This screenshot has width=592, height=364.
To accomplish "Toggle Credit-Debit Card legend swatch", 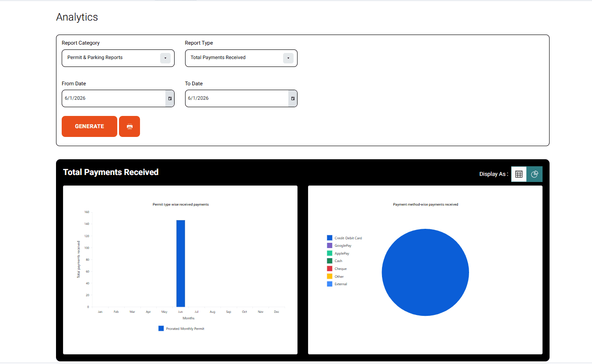I will tap(329, 238).
